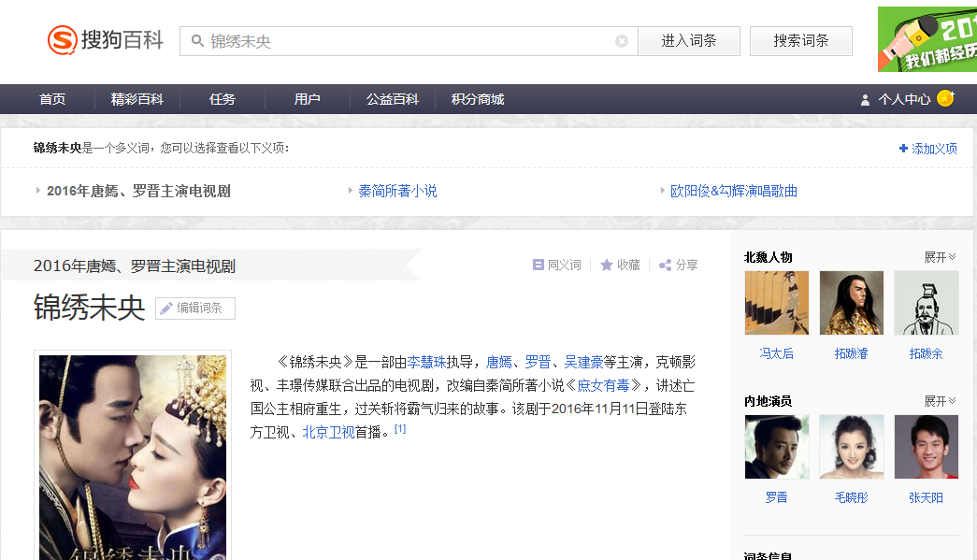Click the triangle before 2016年唐嫣、罗晋主演电视剧
This screenshot has height=560, width=977.
(38, 191)
